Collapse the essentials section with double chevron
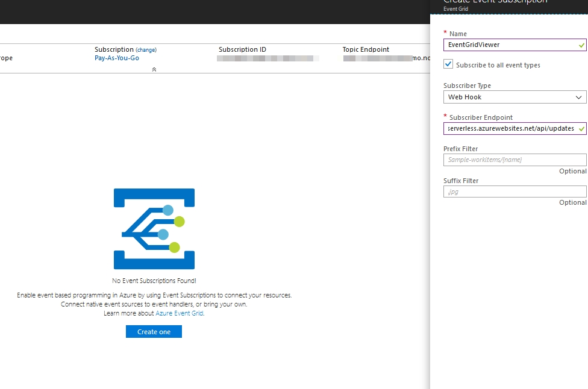 [x=154, y=69]
